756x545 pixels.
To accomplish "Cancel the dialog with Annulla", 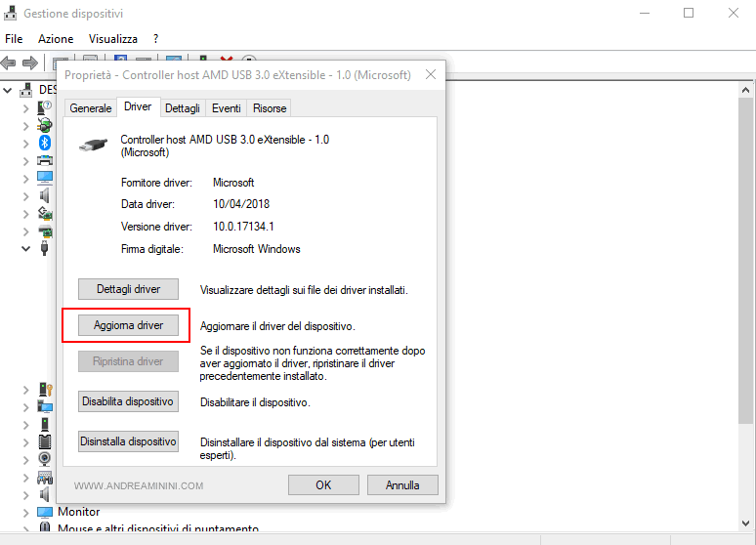I will click(x=402, y=484).
